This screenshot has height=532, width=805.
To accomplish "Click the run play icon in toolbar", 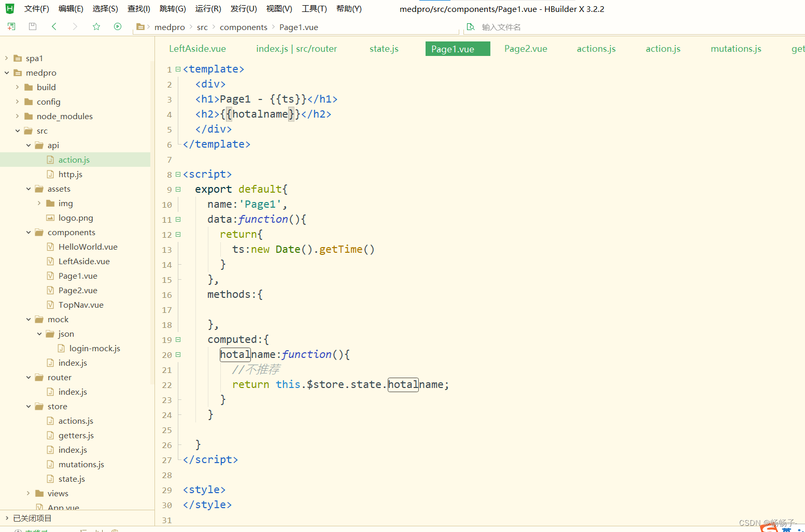I will pyautogui.click(x=118, y=26).
